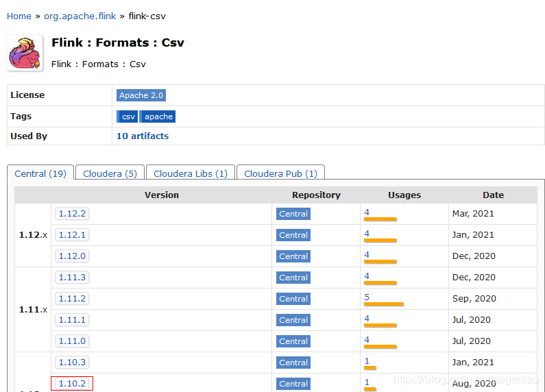
Task: Switch to Cloudera (5) tab
Action: tap(110, 173)
